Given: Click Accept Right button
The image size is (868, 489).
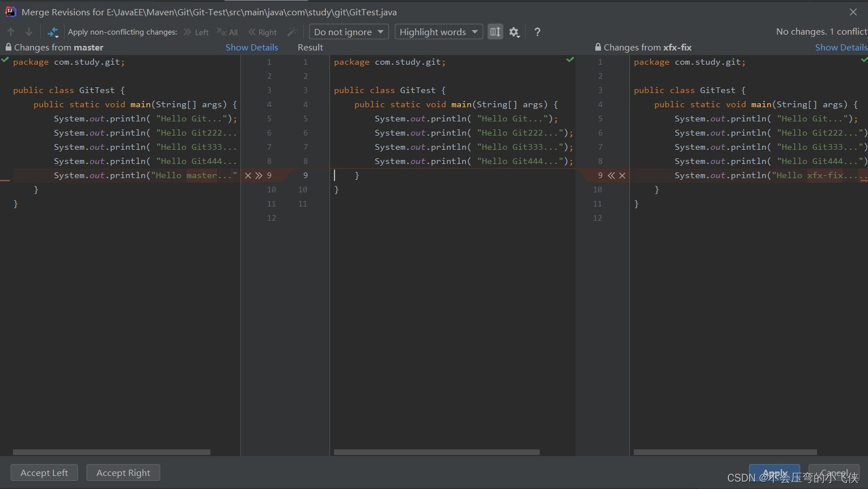Looking at the screenshot, I should [x=123, y=473].
